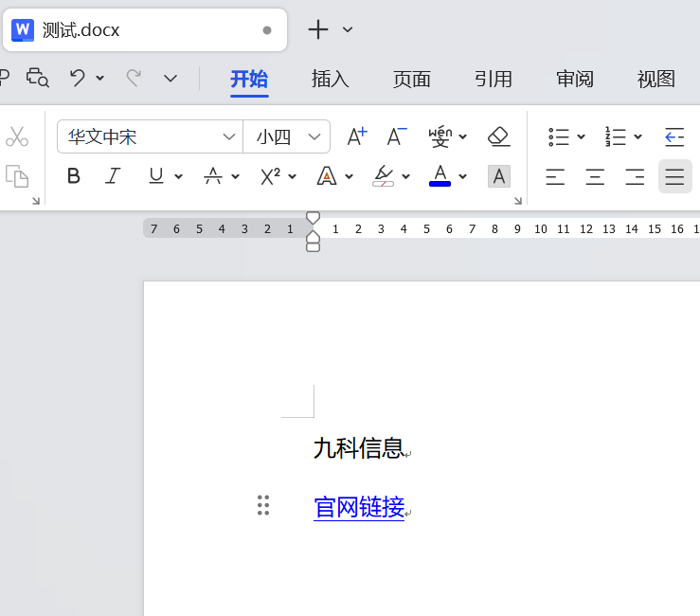
Task: Click the decrease indent icon
Action: click(674, 136)
